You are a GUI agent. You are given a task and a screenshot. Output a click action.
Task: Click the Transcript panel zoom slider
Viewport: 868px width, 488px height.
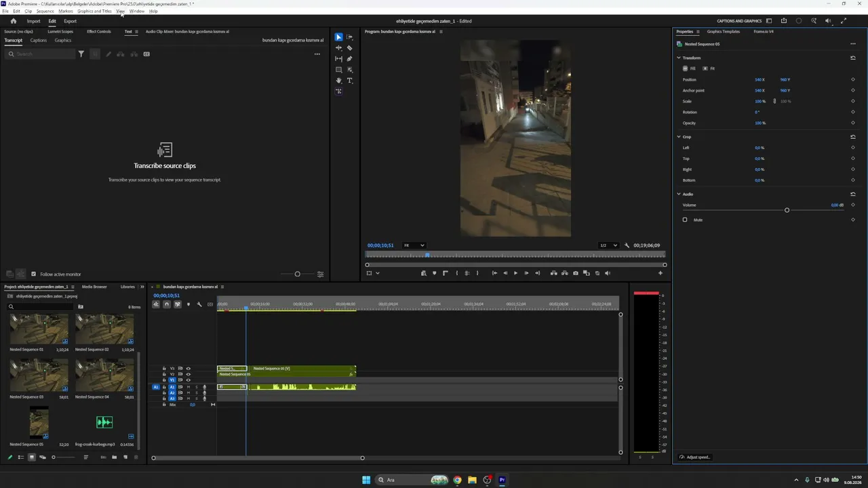click(x=297, y=274)
